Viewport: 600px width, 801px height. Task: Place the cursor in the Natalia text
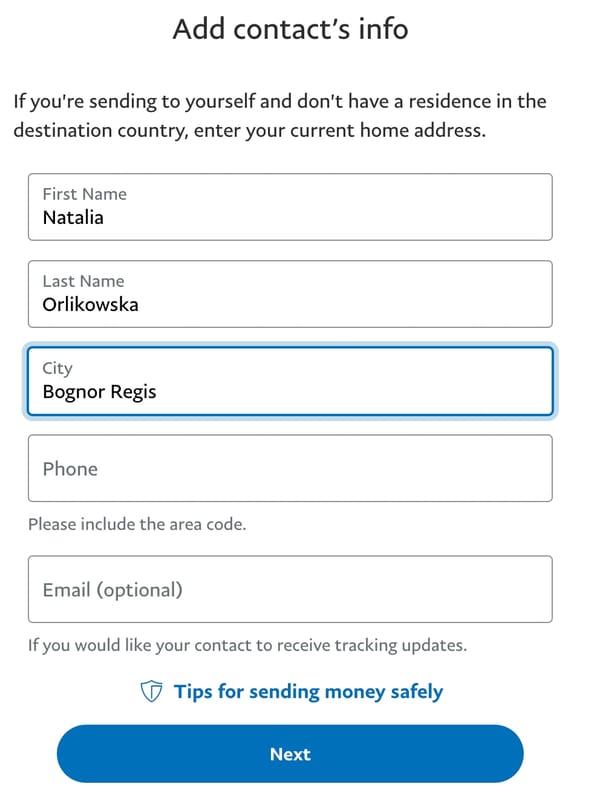pos(73,218)
